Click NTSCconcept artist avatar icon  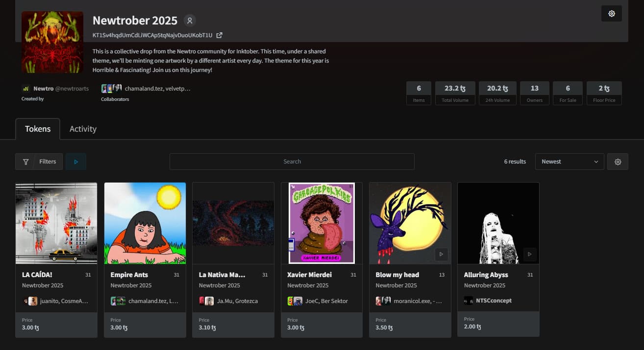(x=469, y=301)
